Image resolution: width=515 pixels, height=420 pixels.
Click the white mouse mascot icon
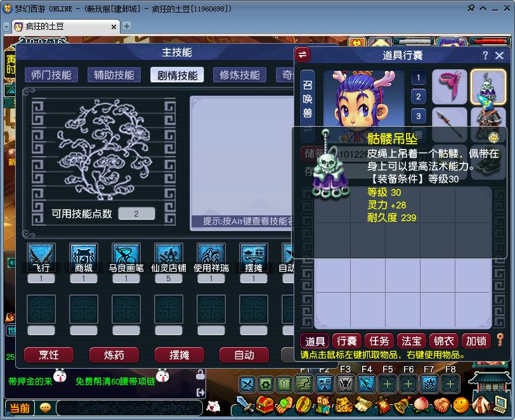point(213,407)
